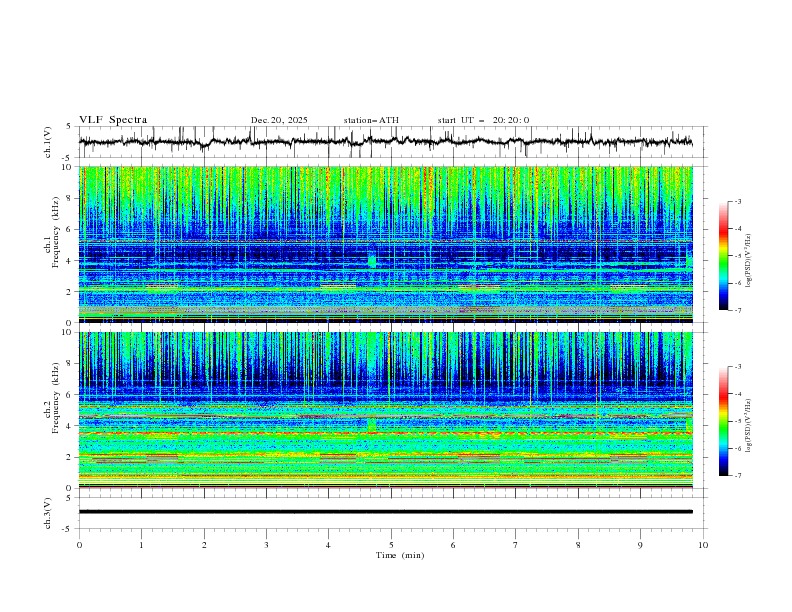Click the 'VLF Spectra' title text
Viewport: 792px width, 612px height.
(113, 120)
